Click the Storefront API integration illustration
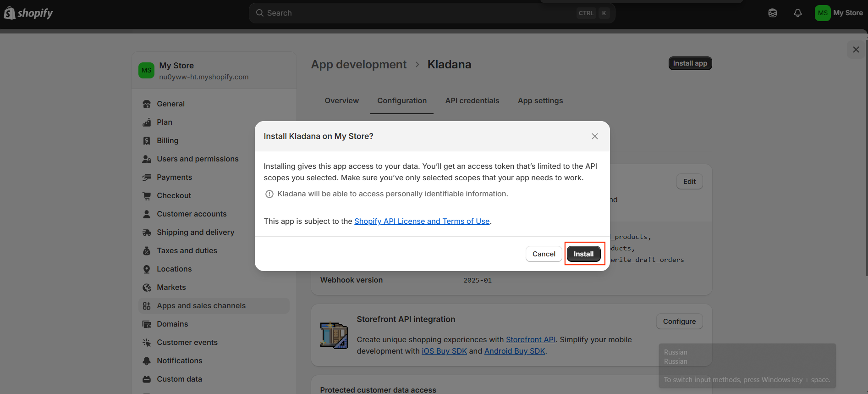 click(334, 335)
